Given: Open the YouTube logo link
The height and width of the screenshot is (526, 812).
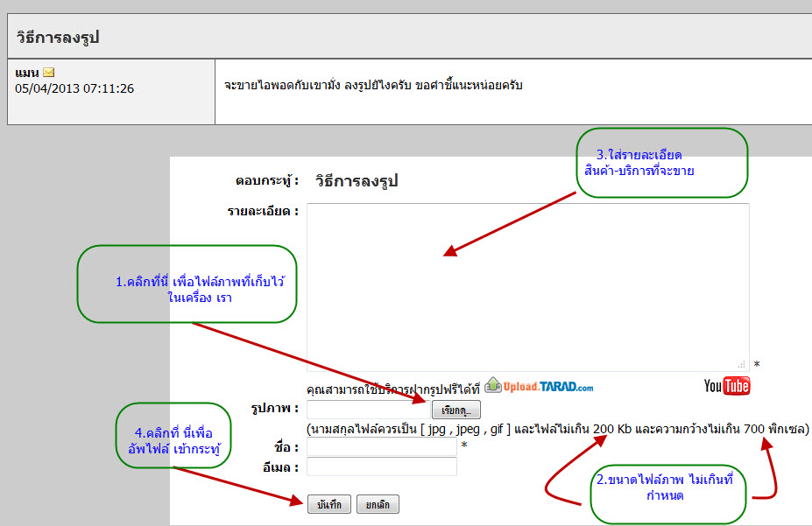Looking at the screenshot, I should [726, 385].
